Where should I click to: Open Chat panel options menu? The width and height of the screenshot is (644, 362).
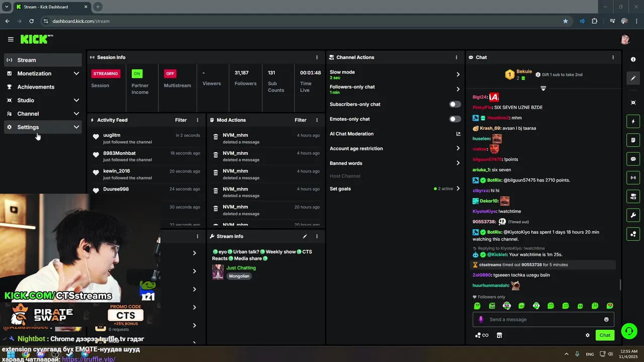point(613,57)
